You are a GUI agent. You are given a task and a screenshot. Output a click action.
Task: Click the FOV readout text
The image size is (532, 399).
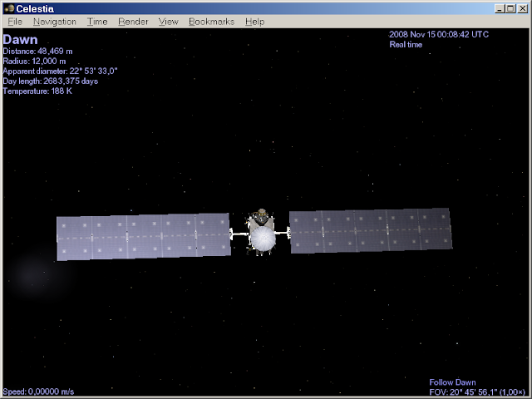[x=477, y=392]
